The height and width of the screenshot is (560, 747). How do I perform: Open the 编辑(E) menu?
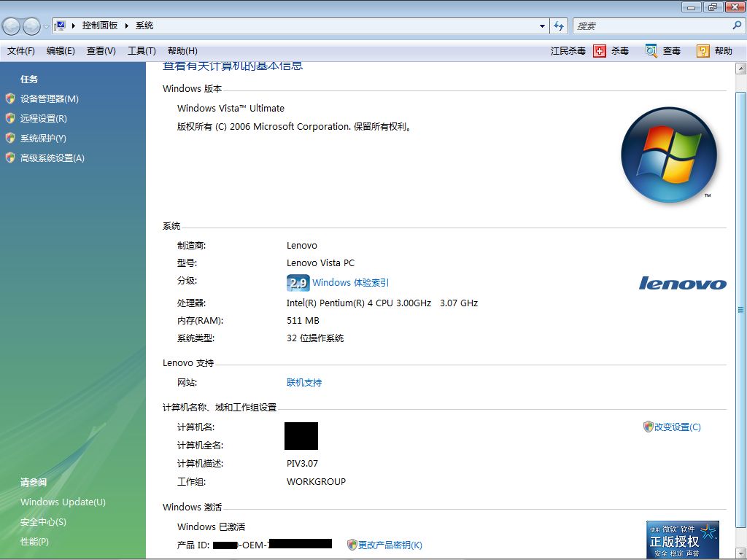[x=61, y=51]
